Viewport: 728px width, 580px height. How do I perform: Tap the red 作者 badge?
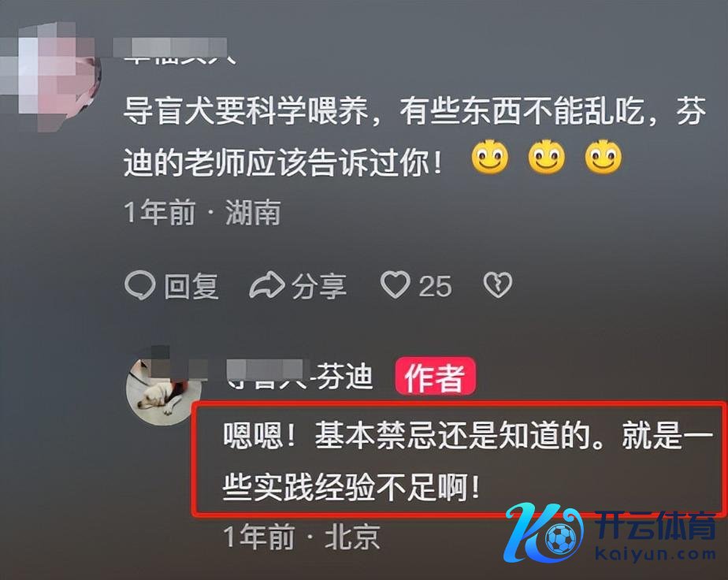click(435, 377)
